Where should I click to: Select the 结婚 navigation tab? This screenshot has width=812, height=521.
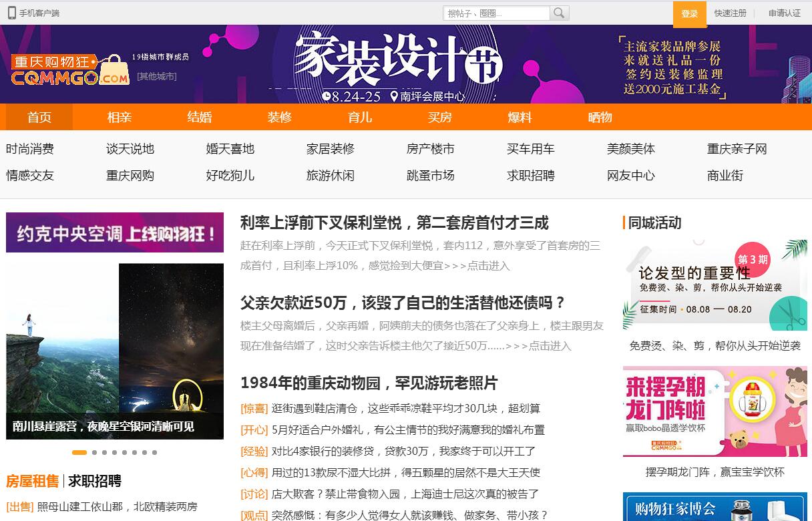tap(200, 117)
